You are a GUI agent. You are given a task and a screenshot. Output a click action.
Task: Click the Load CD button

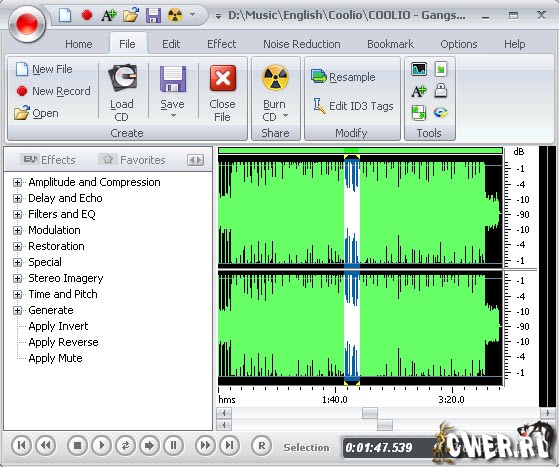click(x=122, y=93)
